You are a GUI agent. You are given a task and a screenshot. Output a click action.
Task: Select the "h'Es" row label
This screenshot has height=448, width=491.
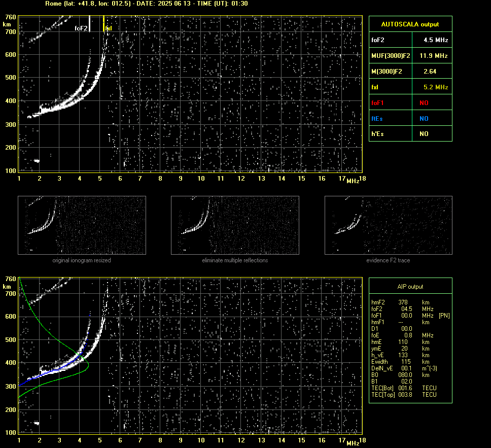(377, 134)
